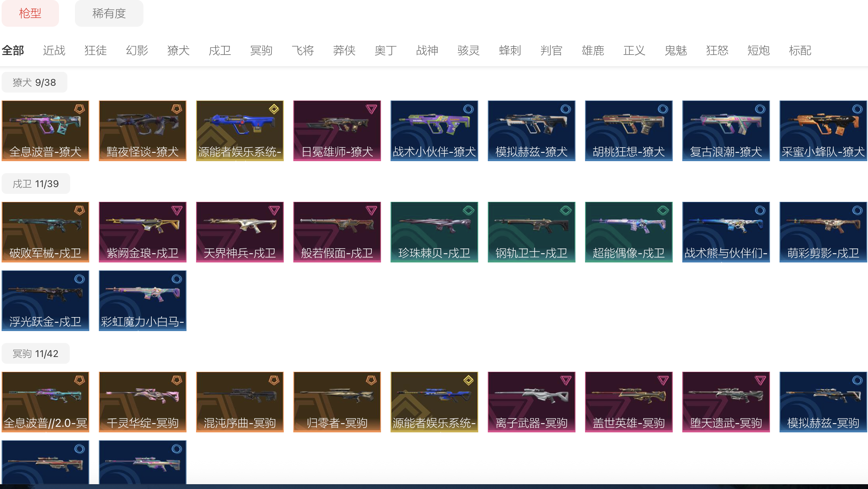Select the 萌彩剪影-戍卫 skin card

823,232
